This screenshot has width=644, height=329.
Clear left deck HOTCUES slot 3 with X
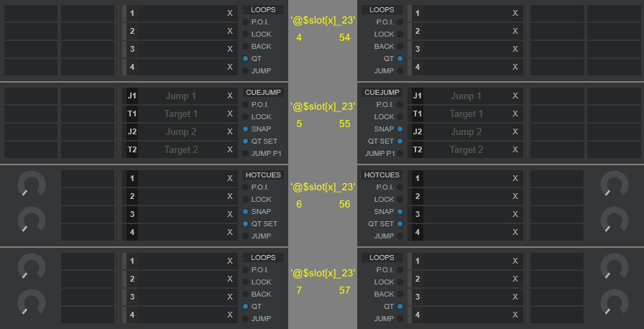point(230,214)
